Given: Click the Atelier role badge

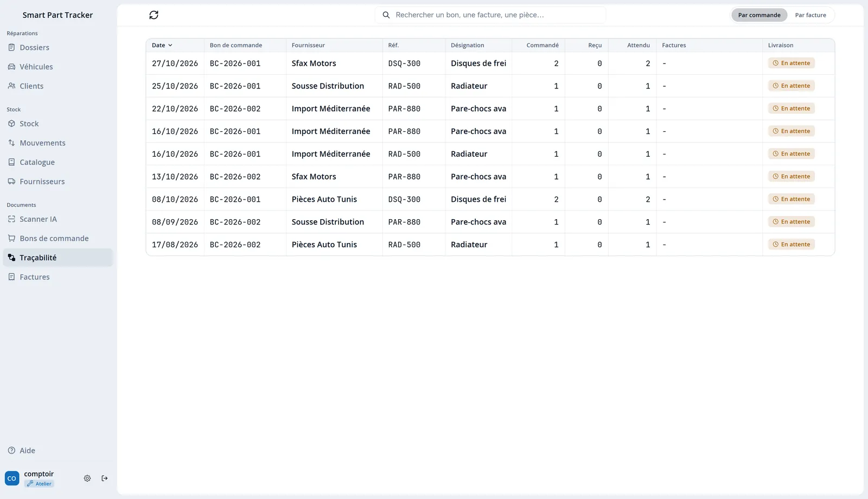Looking at the screenshot, I should point(39,484).
